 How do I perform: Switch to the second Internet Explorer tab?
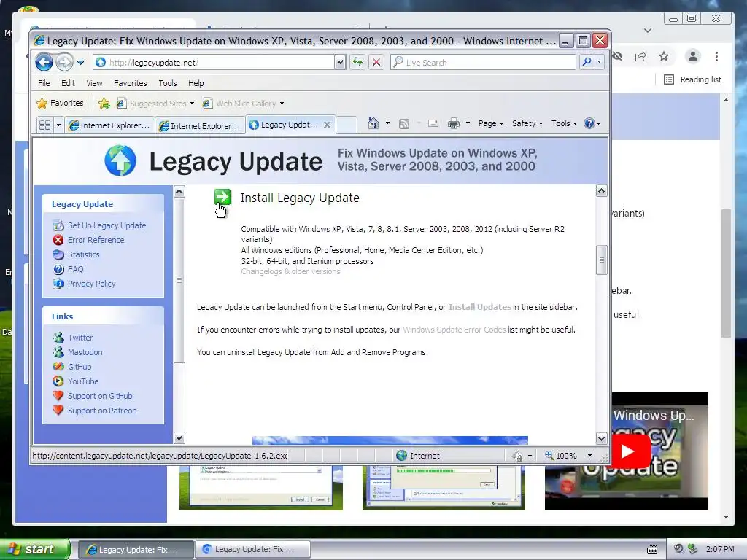click(200, 125)
